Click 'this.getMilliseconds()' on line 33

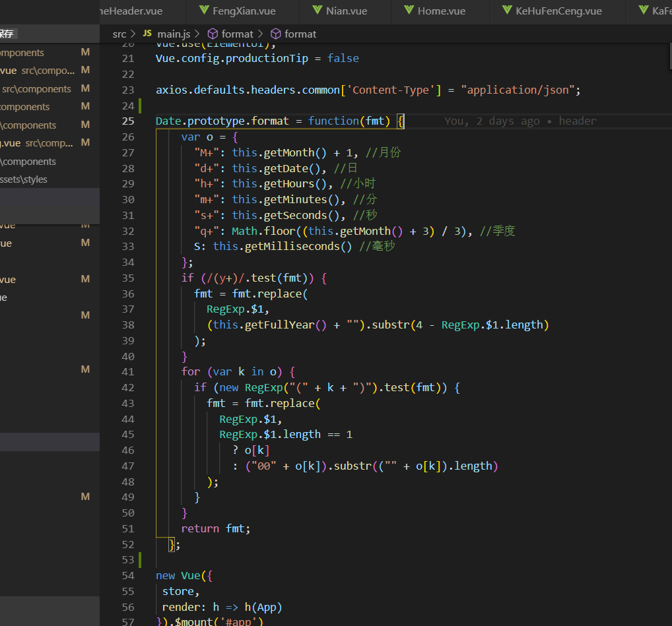pos(283,247)
